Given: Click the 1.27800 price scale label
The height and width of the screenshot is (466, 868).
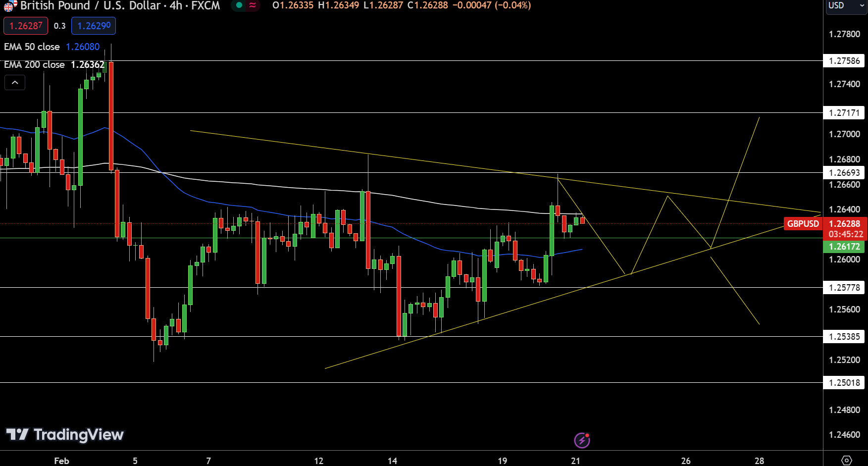Looking at the screenshot, I should pyautogui.click(x=844, y=34).
